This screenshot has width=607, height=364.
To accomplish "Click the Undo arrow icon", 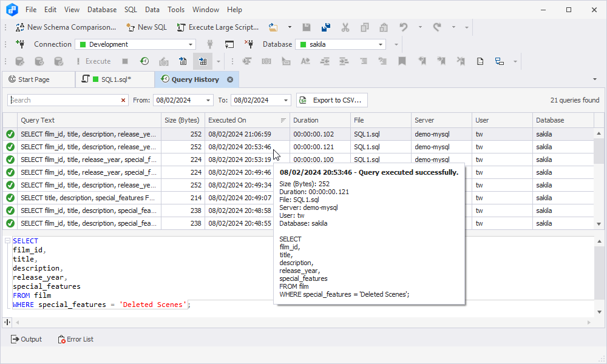I will (x=404, y=27).
